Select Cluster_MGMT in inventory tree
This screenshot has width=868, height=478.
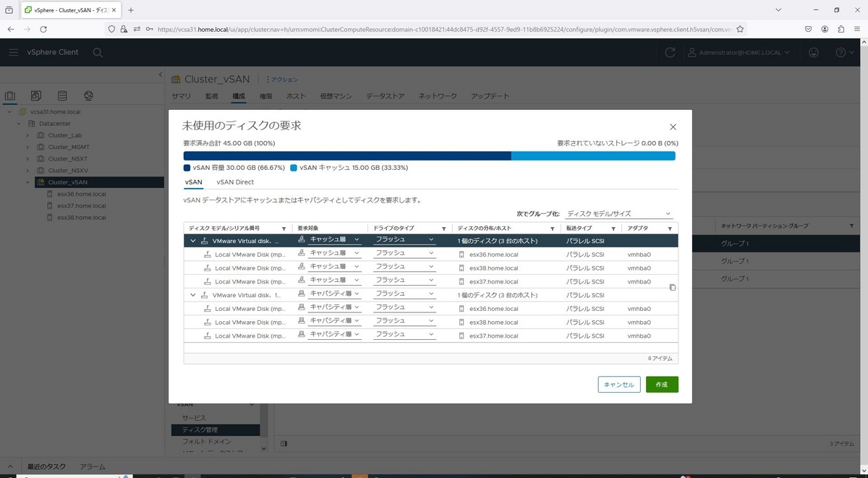(x=68, y=147)
